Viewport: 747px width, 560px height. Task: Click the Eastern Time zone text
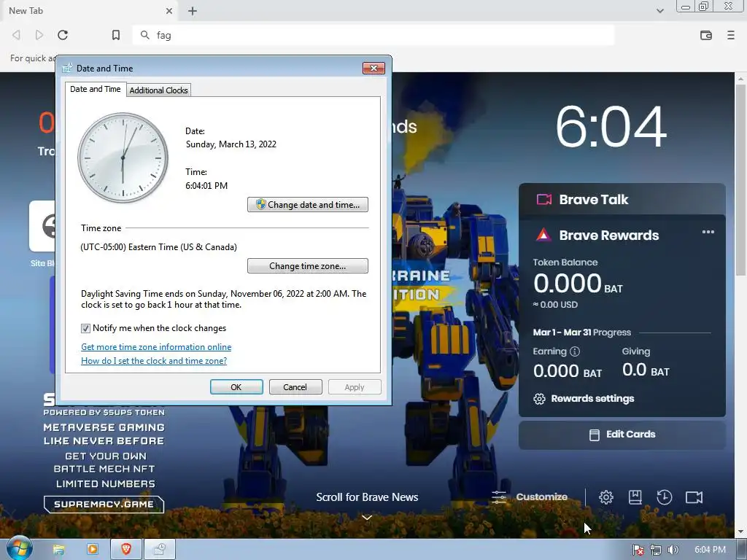(x=158, y=247)
